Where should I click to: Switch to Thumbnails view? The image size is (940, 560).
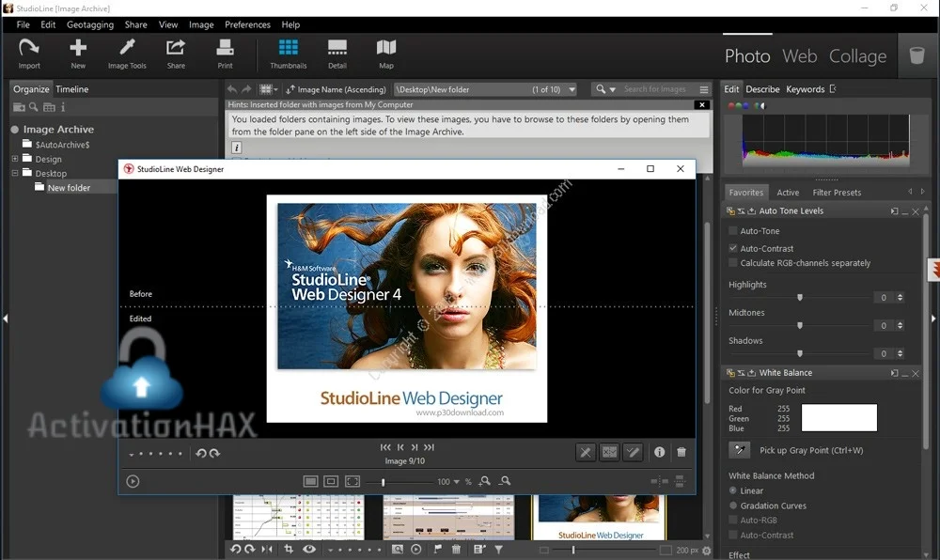(x=288, y=54)
